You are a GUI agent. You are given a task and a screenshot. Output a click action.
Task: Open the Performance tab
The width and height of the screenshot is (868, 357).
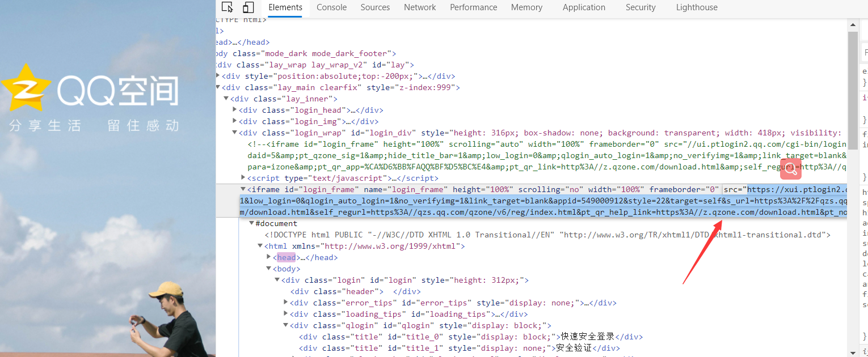click(474, 7)
